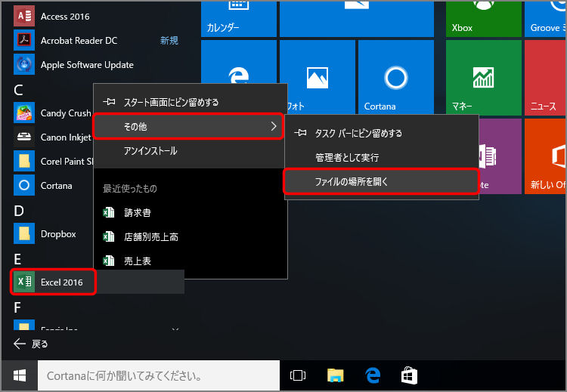Open the Store from the taskbar

(x=409, y=375)
